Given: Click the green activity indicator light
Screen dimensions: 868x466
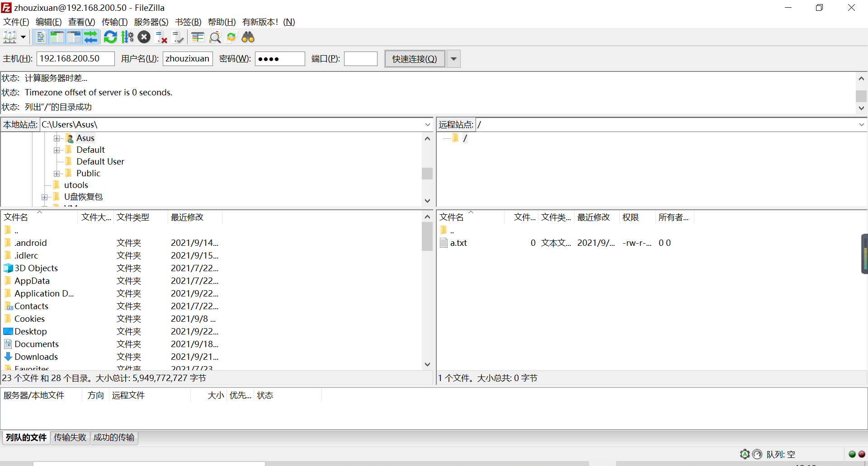Looking at the screenshot, I should tap(852, 454).
